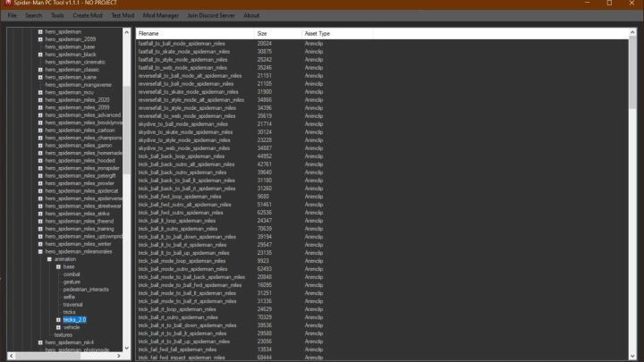Select trick_ball_fwd_outro_alt_spiderman_miles file
This screenshot has height=362, width=644.
coord(185,205)
